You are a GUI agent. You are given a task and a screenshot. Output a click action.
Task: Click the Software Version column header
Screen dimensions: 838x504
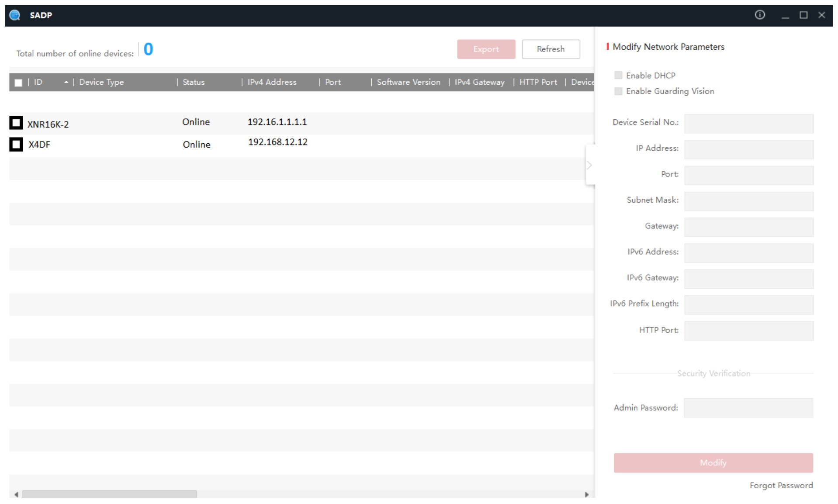[x=409, y=82]
